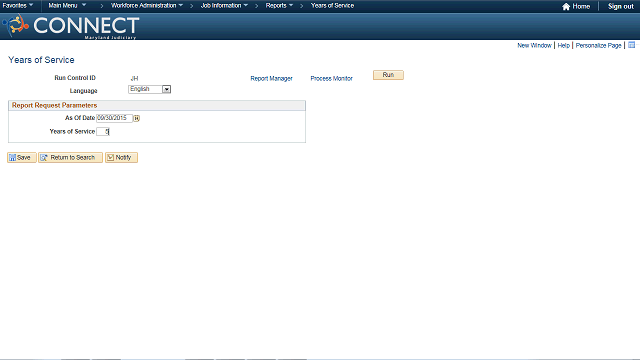
Task: Click into the As Of Date field
Action: coord(114,118)
